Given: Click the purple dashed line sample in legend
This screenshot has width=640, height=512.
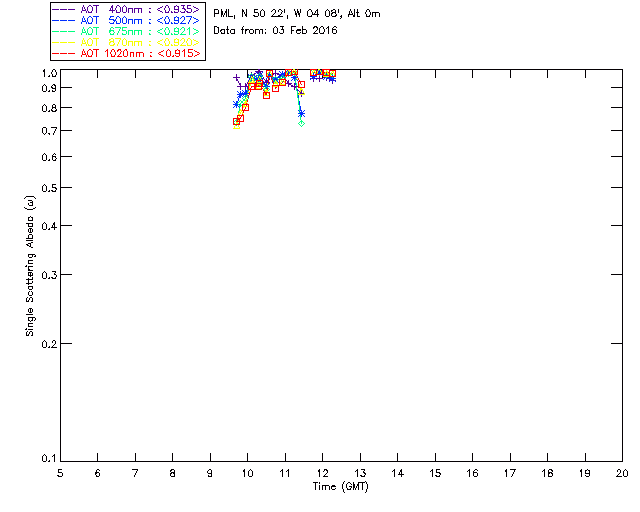Looking at the screenshot, I should (x=63, y=9).
